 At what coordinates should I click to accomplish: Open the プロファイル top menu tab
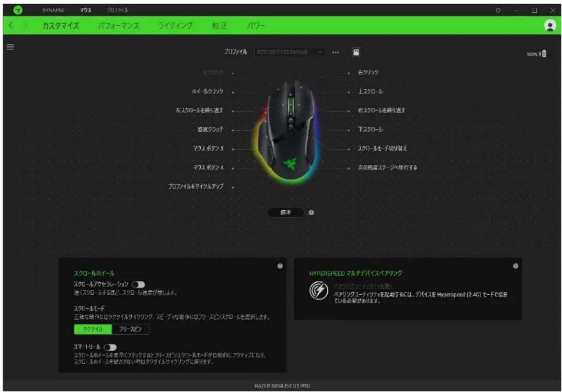117,10
